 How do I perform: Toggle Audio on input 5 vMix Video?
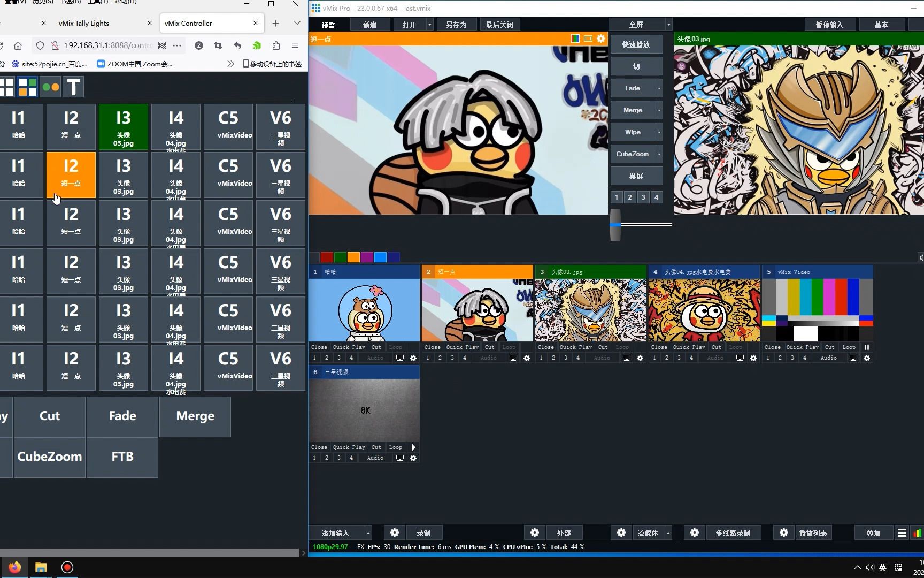(829, 358)
